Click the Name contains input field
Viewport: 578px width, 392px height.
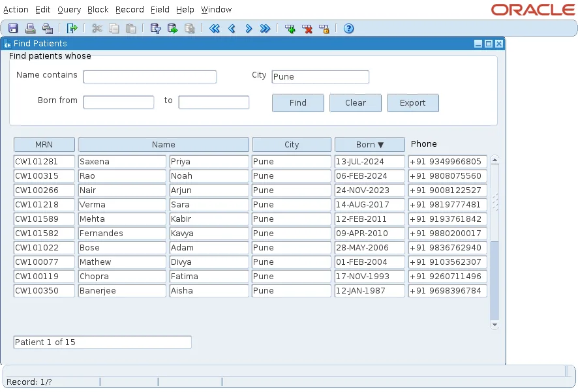[149, 77]
